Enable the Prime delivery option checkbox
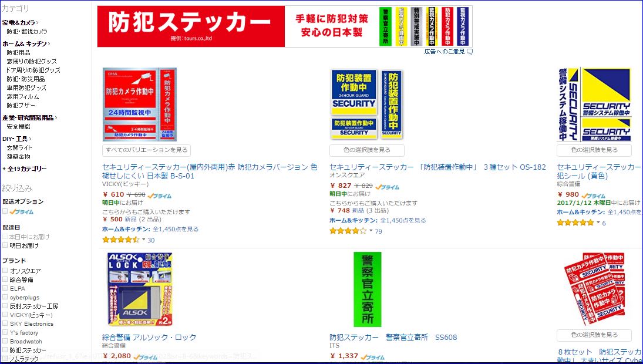643x364 pixels. pos(5,211)
